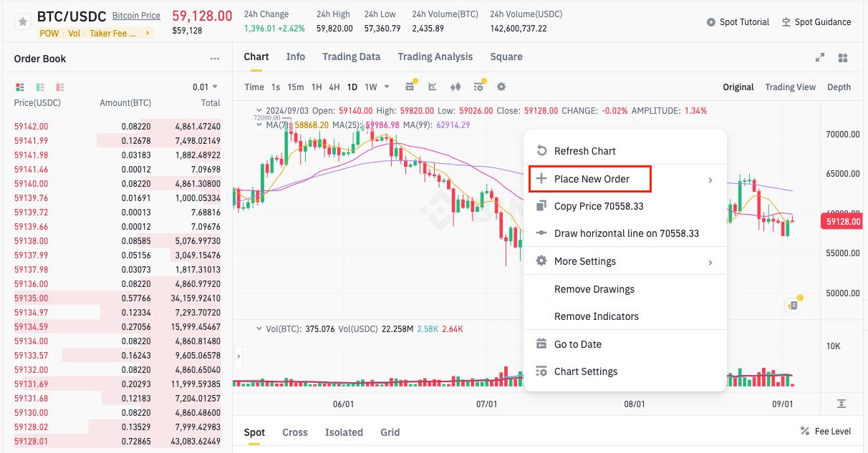The width and height of the screenshot is (868, 453).
Task: Switch to the Grid trading tab
Action: pos(390,432)
